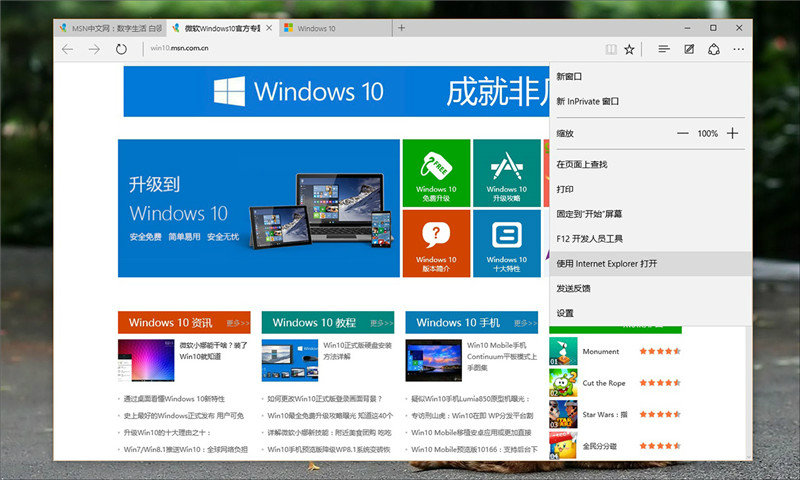The height and width of the screenshot is (480, 800).
Task: Open article Win10正式版硬盘安装方法详解
Action: tap(357, 351)
